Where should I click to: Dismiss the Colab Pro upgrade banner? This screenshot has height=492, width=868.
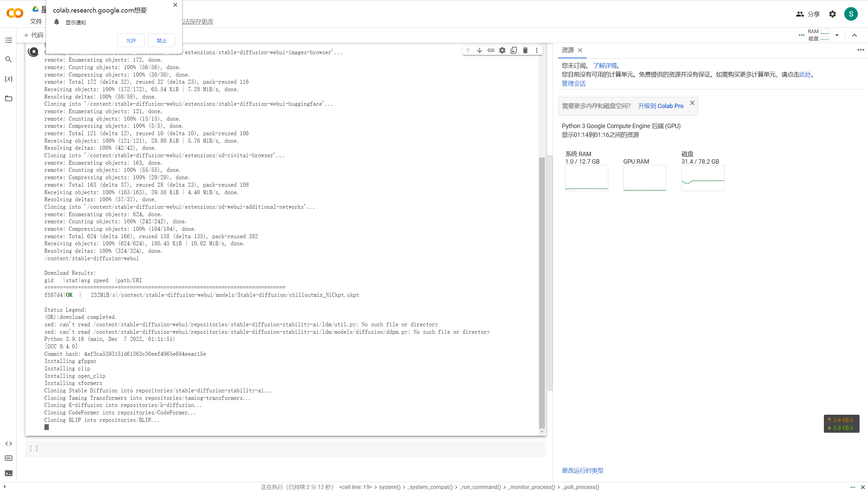692,103
